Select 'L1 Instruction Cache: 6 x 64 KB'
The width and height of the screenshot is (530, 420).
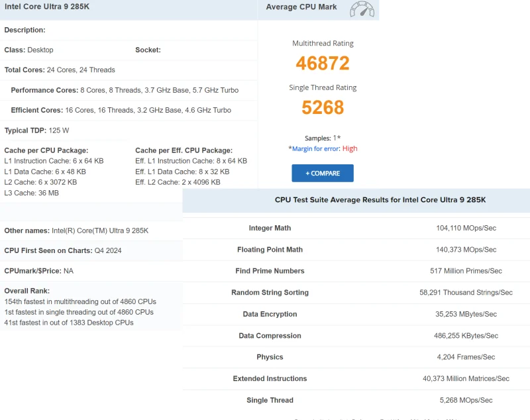(x=54, y=161)
